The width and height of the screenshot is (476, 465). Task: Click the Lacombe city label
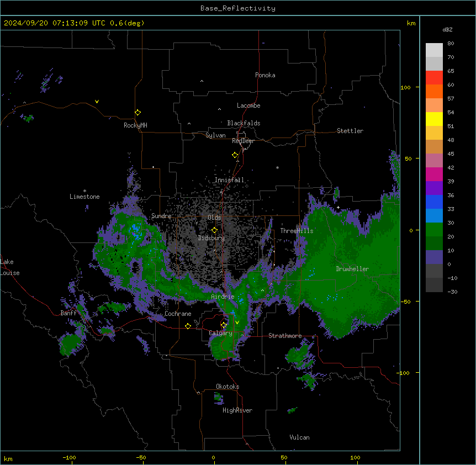click(x=248, y=105)
